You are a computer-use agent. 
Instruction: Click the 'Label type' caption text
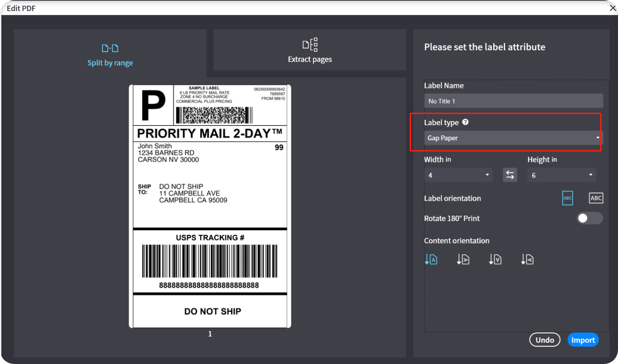[x=441, y=123]
